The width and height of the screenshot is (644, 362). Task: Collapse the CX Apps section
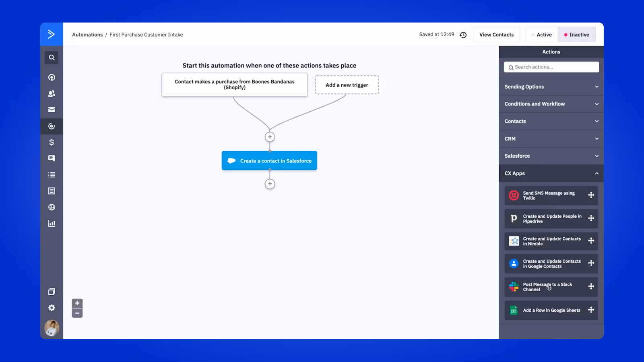coord(551,173)
